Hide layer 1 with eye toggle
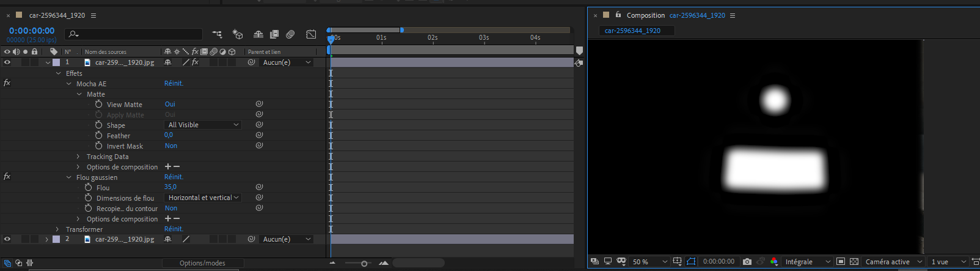The height and width of the screenshot is (271, 980). click(7, 62)
